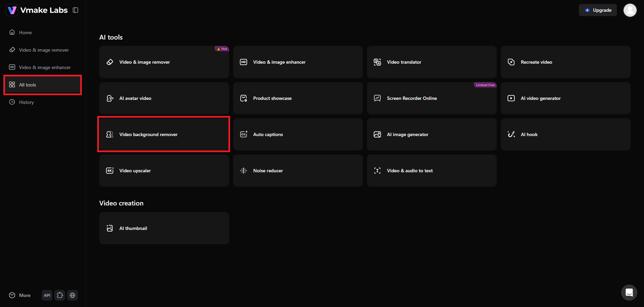The image size is (644, 307).
Task: Open the More menu in the sidebar
Action: tap(20, 295)
